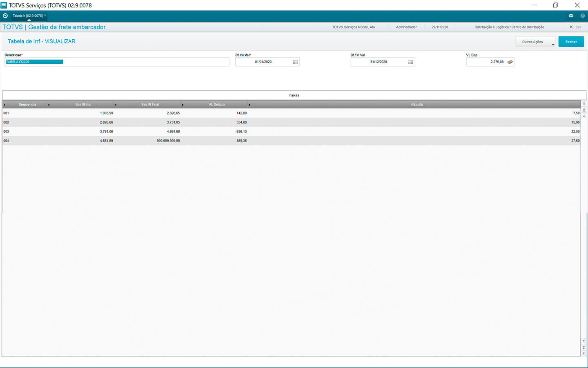
Task: Open the mail envelope notifications icon
Action: (571, 16)
